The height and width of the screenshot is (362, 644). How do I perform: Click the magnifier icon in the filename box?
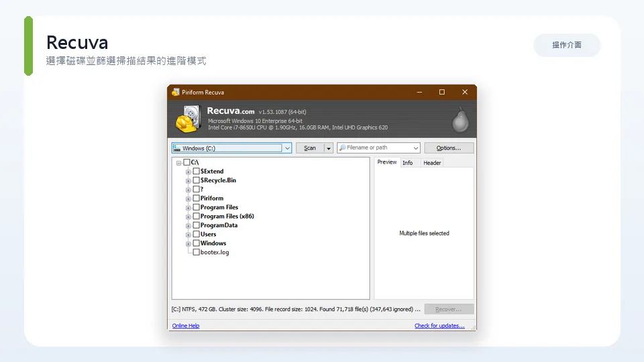[342, 147]
